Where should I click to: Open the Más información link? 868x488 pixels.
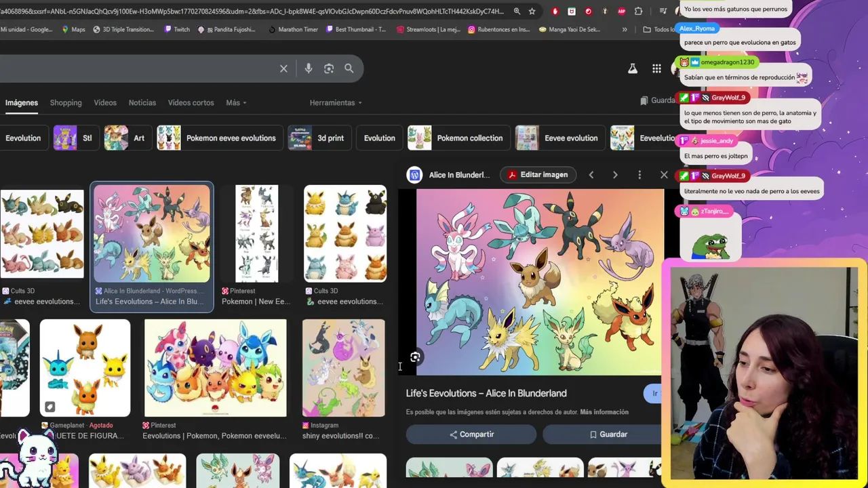pyautogui.click(x=604, y=412)
